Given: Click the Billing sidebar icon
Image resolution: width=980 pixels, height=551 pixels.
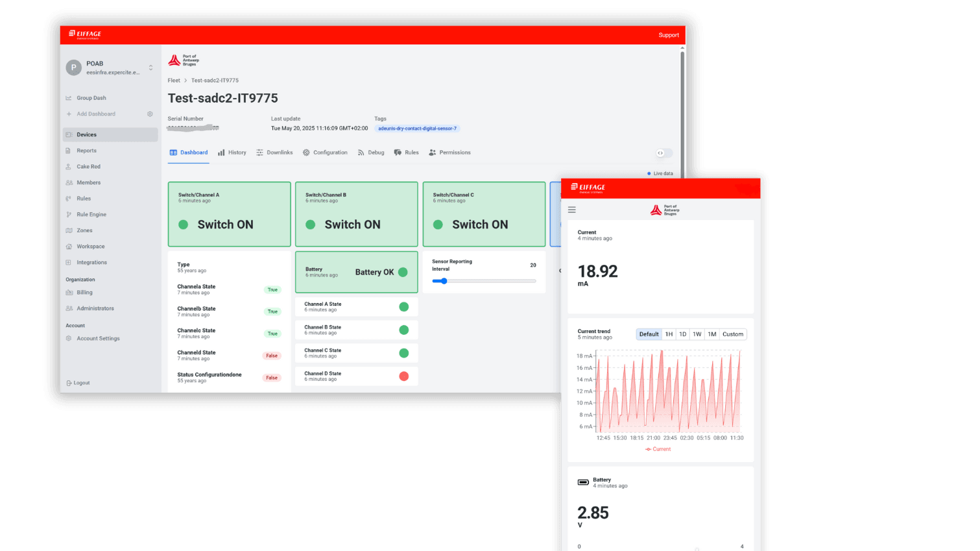Looking at the screenshot, I should click(69, 293).
